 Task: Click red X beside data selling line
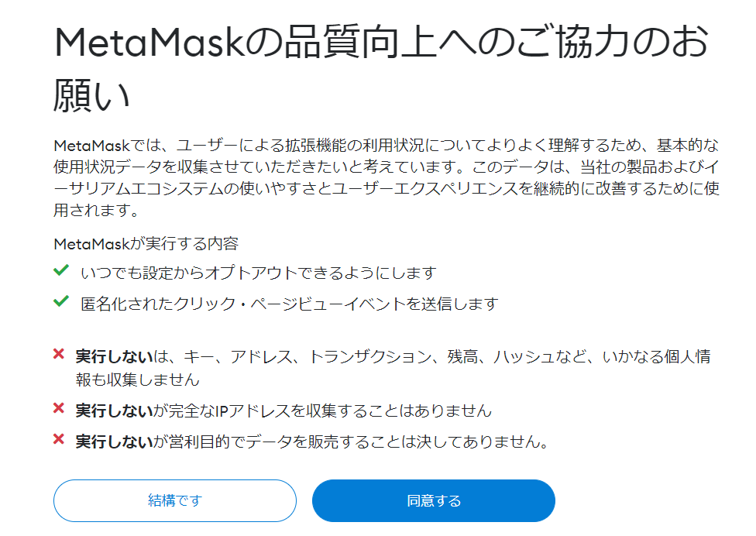click(x=59, y=439)
